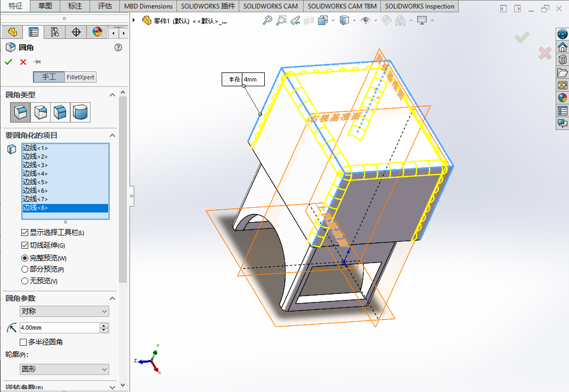
Task: Open the 对称 fillet method dropdown
Action: click(64, 311)
